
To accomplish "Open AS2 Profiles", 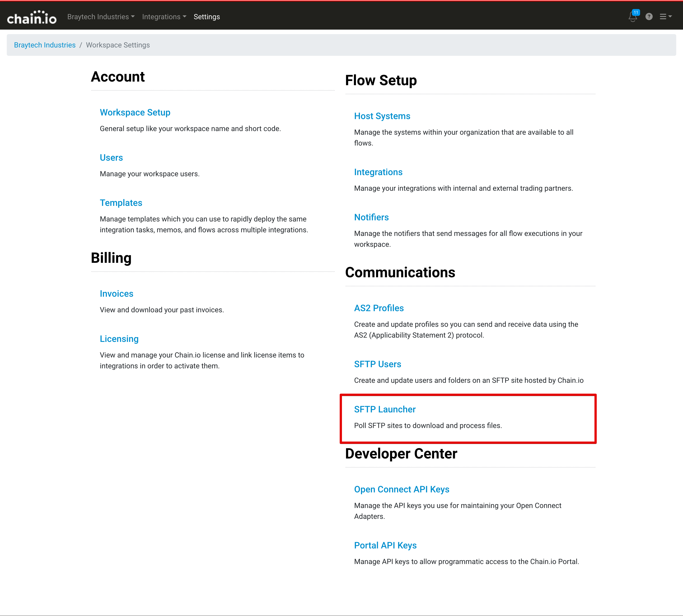I will point(379,308).
